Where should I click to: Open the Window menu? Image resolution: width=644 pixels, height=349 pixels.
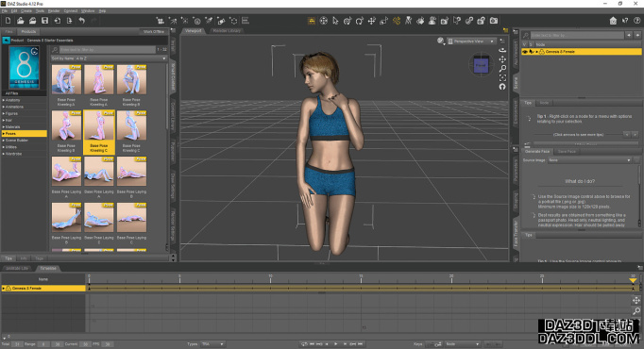(x=88, y=11)
